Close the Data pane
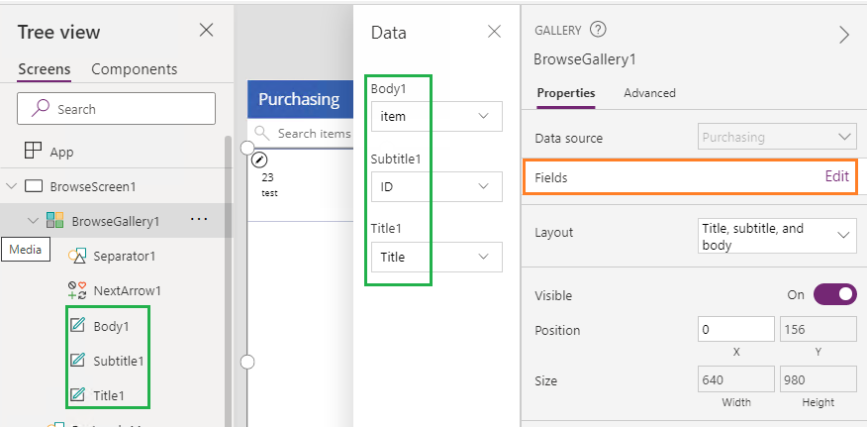This screenshot has width=868, height=427. (x=495, y=32)
